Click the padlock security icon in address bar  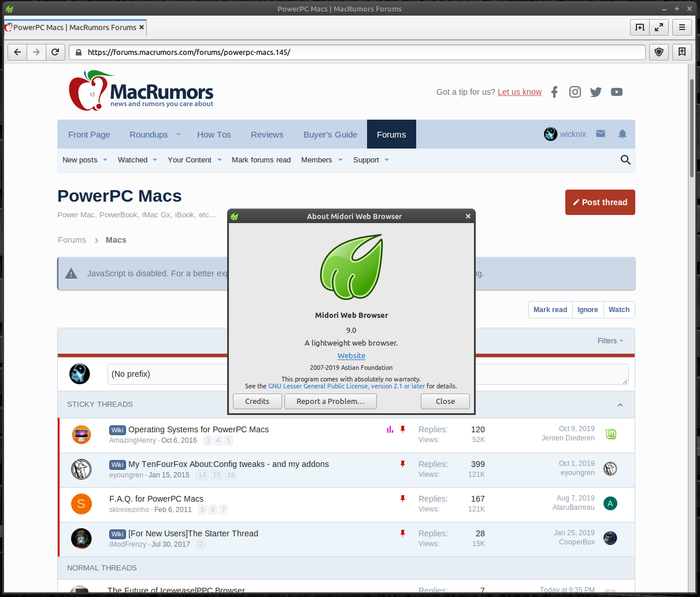pos(79,52)
